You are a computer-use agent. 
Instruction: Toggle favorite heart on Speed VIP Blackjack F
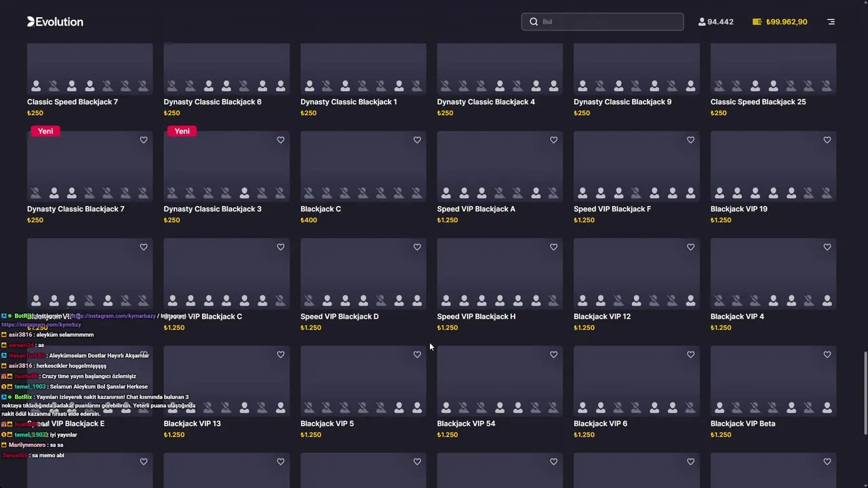[690, 140]
